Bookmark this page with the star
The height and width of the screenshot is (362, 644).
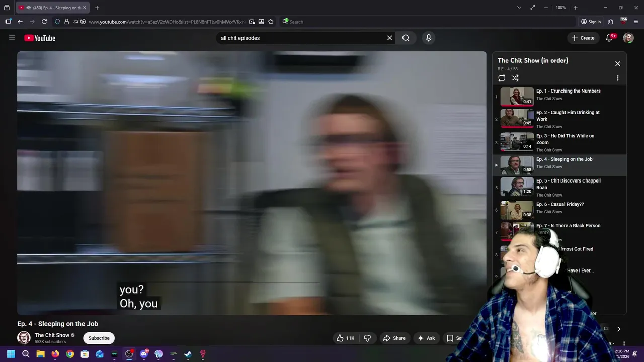click(271, 22)
